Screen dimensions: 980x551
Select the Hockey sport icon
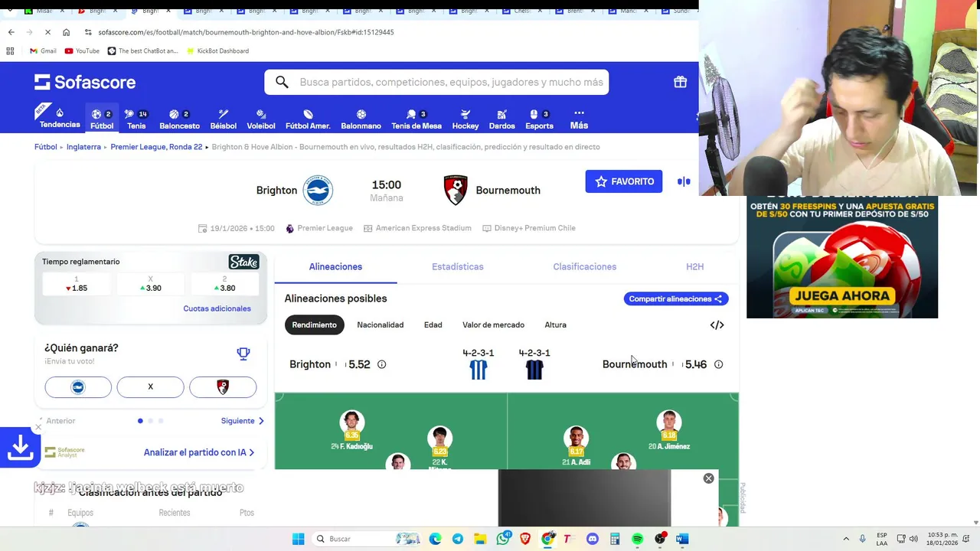pos(465,119)
